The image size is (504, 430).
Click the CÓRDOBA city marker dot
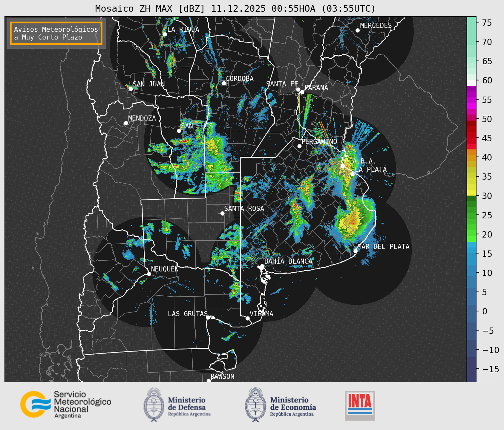tap(224, 83)
